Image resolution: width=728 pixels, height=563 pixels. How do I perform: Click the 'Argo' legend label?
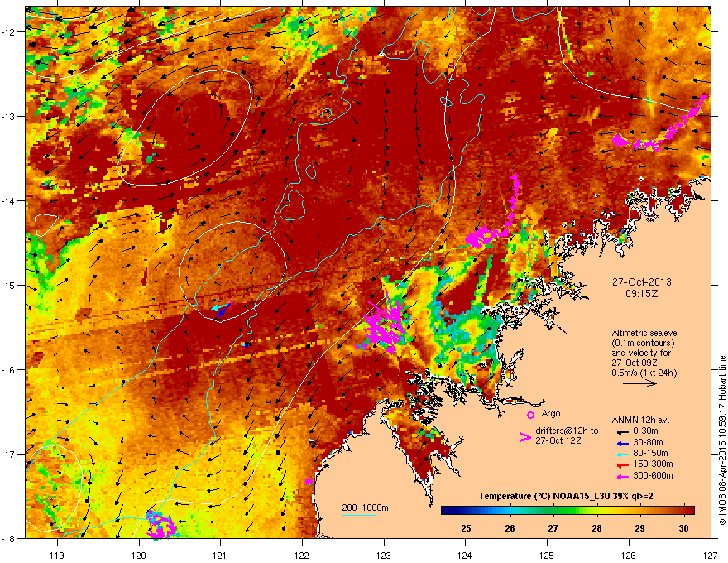551,413
